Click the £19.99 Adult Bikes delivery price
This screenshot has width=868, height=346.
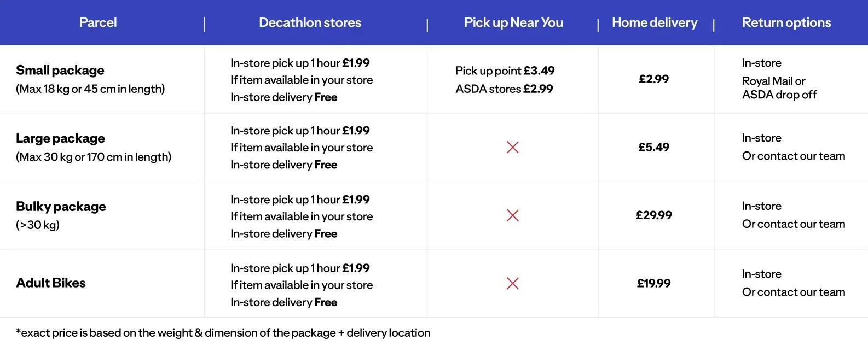pos(653,283)
